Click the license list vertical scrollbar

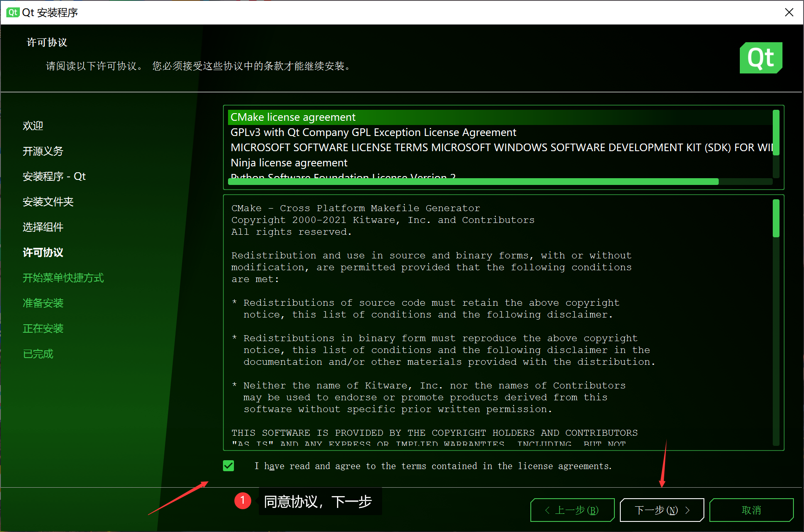click(x=776, y=133)
